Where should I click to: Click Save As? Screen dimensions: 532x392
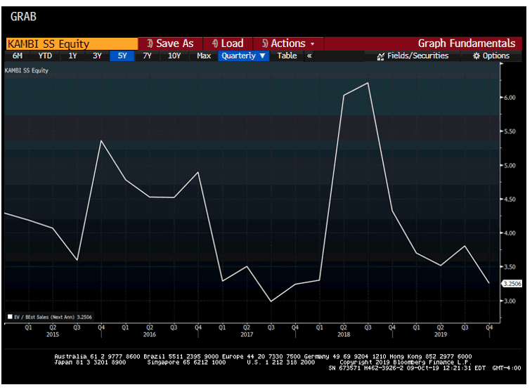pyautogui.click(x=170, y=44)
